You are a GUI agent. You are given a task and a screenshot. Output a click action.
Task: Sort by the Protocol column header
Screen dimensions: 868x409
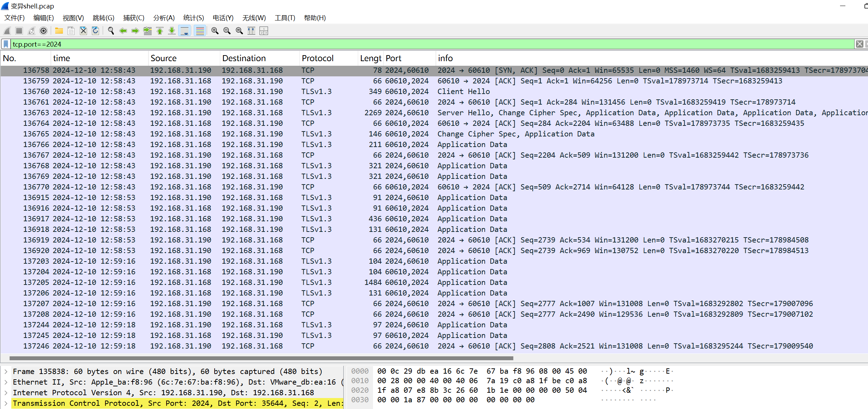(x=328, y=58)
